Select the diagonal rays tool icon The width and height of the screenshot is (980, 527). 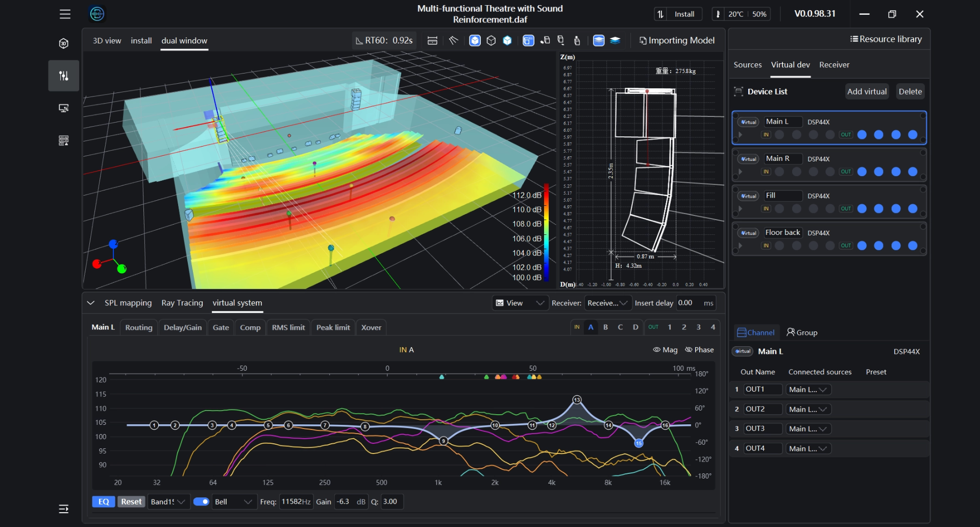453,40
